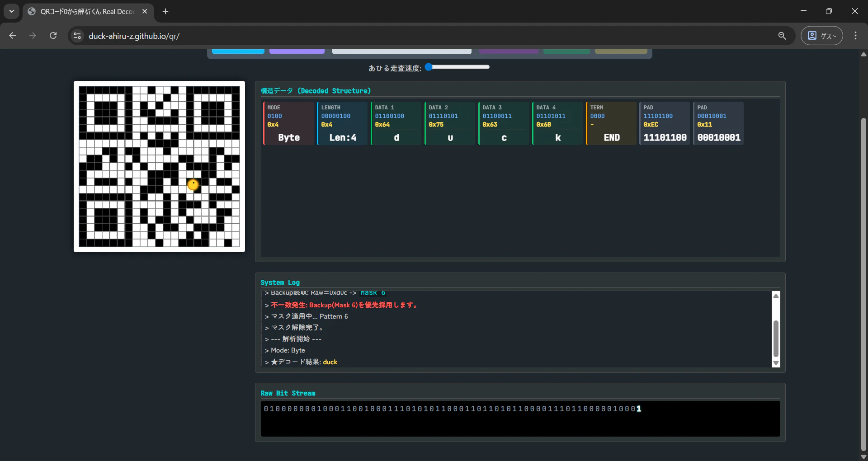Click the browser forward arrow
The width and height of the screenshot is (868, 461).
coord(33,36)
